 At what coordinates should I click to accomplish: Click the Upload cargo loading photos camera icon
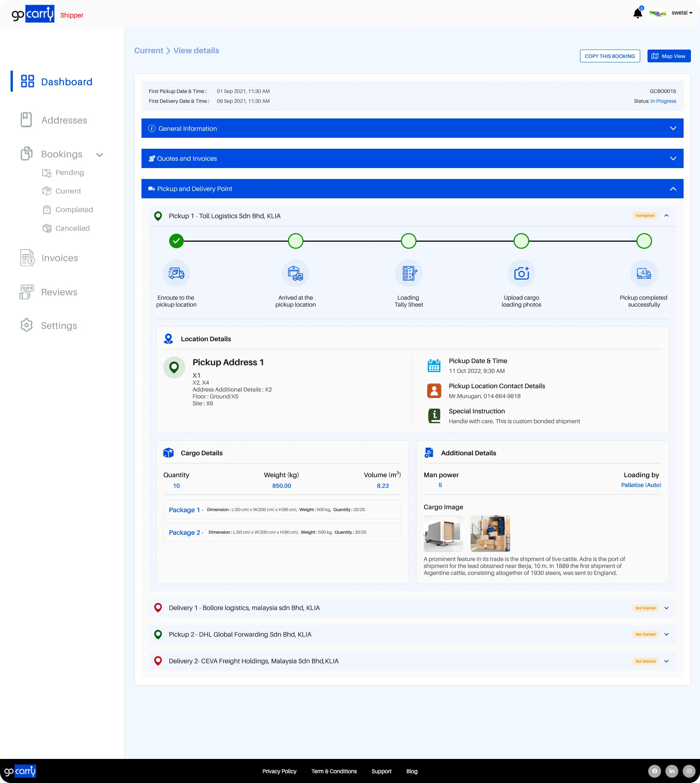[x=521, y=273]
